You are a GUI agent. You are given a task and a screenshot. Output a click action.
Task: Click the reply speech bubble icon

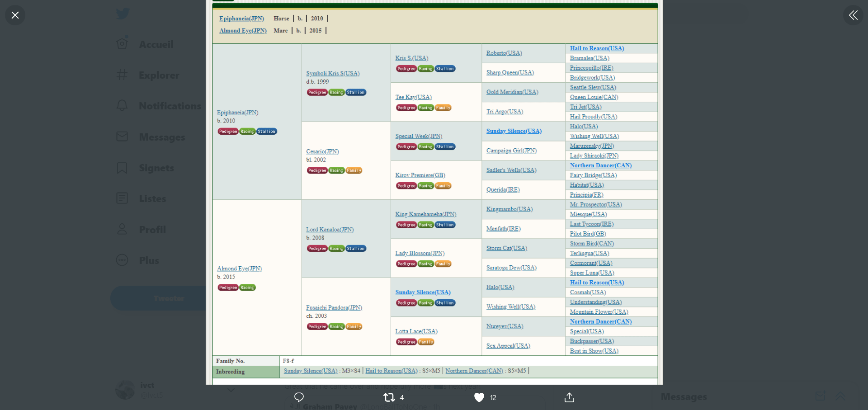(x=299, y=397)
